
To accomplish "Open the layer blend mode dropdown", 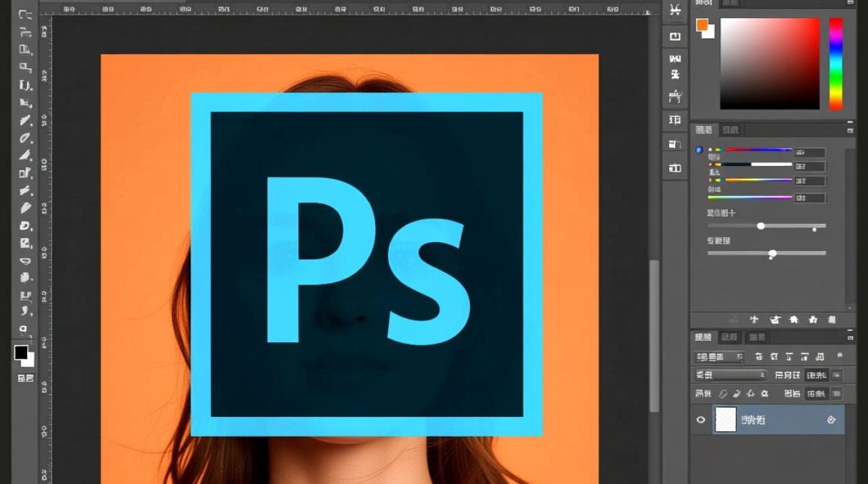I will (x=730, y=375).
